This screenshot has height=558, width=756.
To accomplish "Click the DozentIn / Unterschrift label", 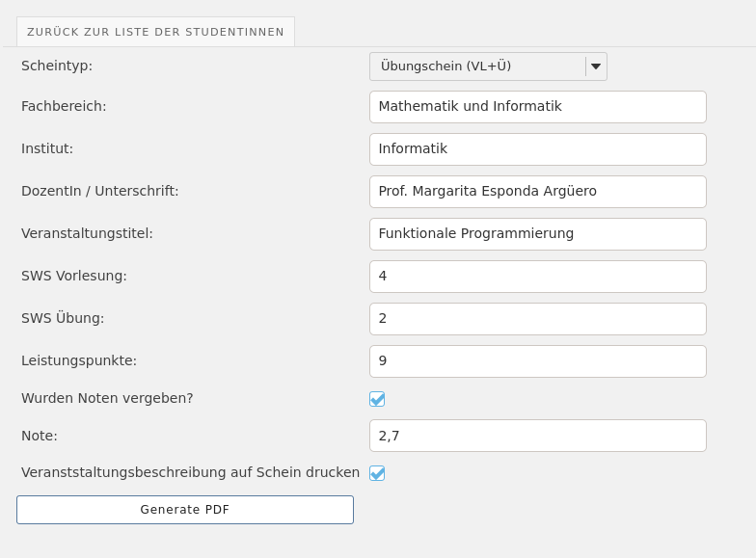I will coord(100,191).
